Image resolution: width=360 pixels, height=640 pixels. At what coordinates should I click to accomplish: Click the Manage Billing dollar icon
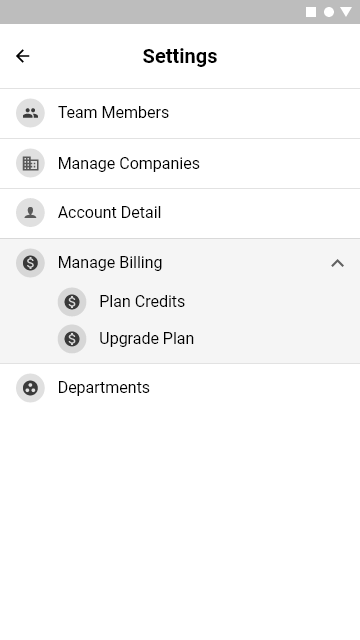pos(30,263)
